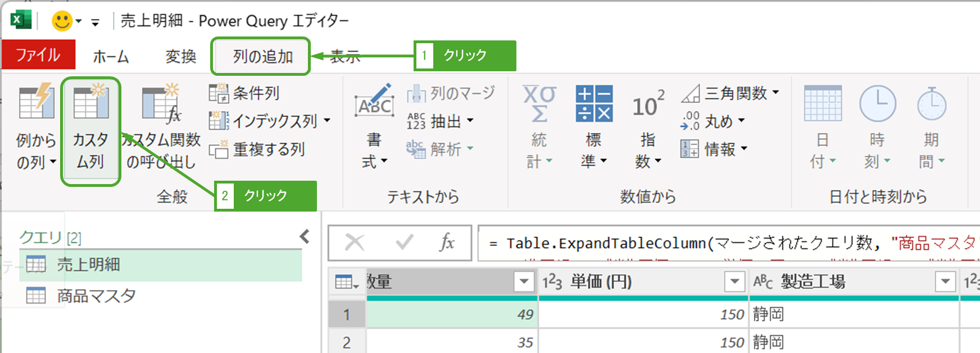Select the 商品マスタ query
This screenshot has height=353, width=980.
tap(96, 296)
